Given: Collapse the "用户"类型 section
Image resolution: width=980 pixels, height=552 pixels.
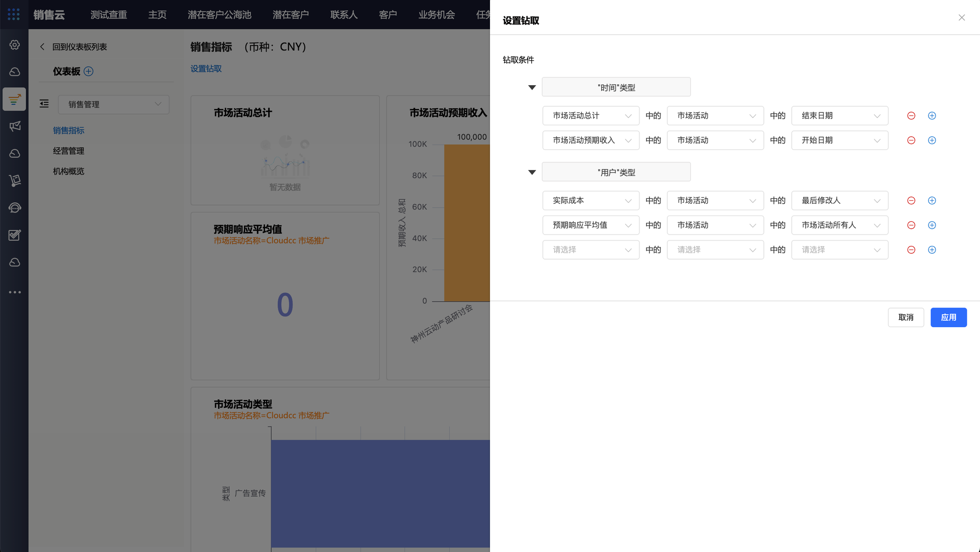Looking at the screenshot, I should click(532, 172).
